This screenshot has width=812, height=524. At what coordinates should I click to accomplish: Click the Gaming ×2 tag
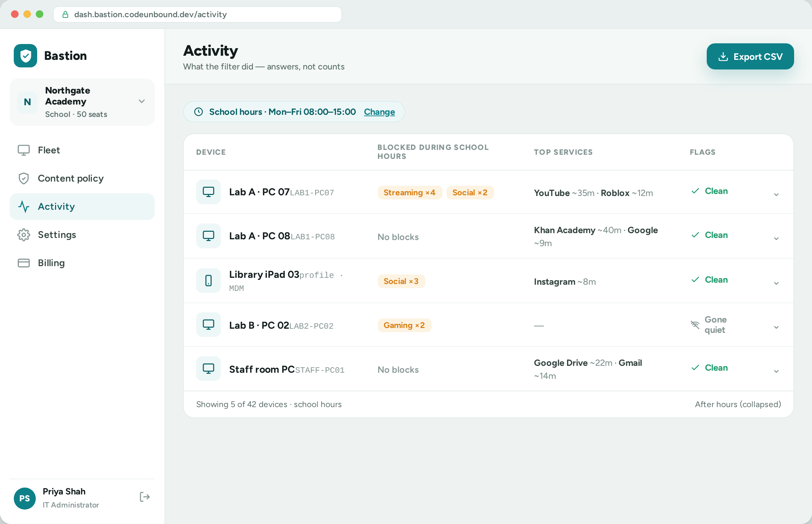[x=404, y=325]
